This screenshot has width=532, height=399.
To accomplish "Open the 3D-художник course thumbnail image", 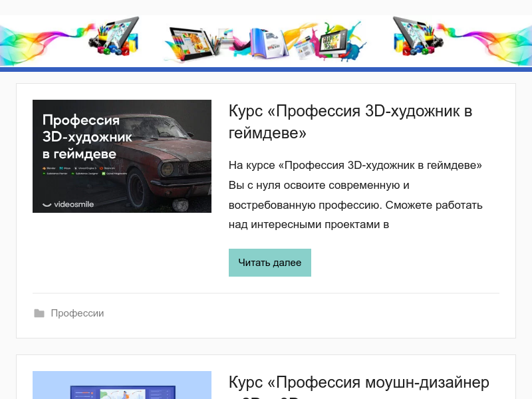I will pos(122,156).
